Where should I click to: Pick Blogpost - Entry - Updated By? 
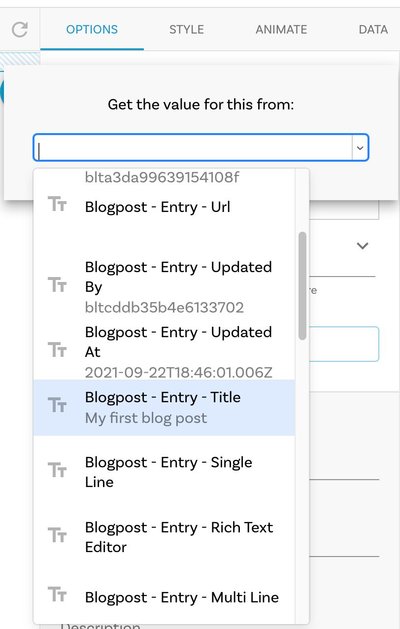(x=164, y=286)
